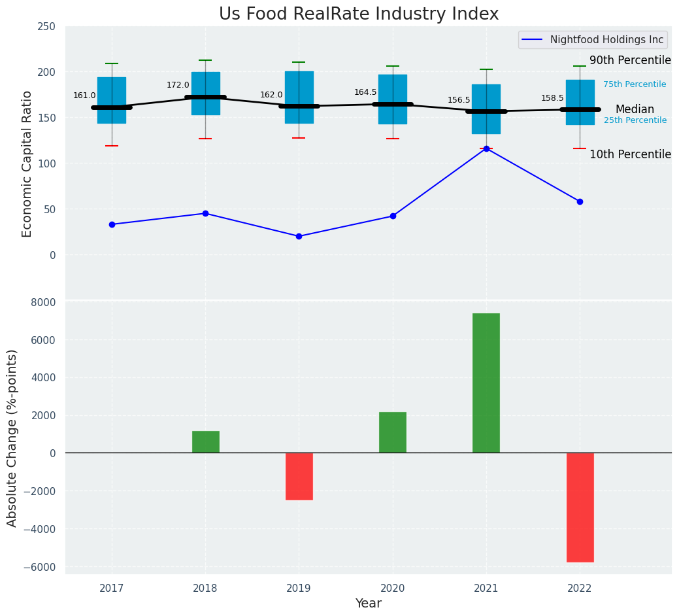This screenshot has width=679, height=616.
Task: Select the 2017 Nightfood line marker
Action: pyautogui.click(x=112, y=224)
